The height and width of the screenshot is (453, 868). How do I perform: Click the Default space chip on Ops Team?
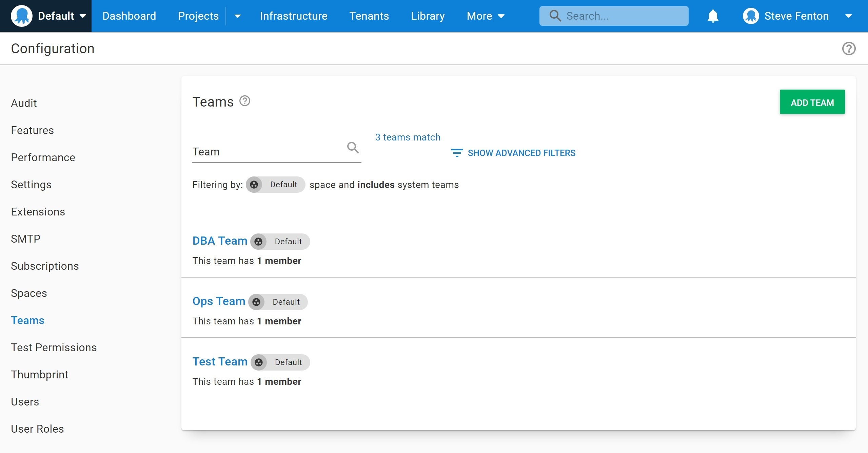tap(278, 302)
